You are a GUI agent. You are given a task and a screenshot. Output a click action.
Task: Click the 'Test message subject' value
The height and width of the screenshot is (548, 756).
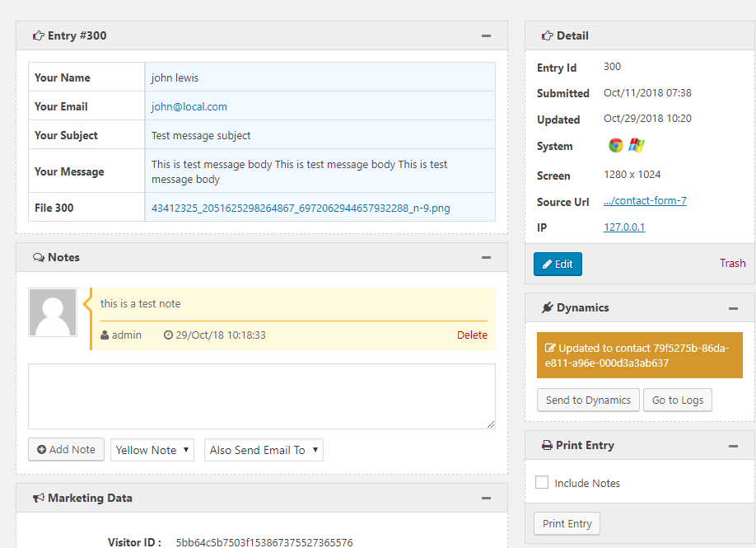pos(201,135)
